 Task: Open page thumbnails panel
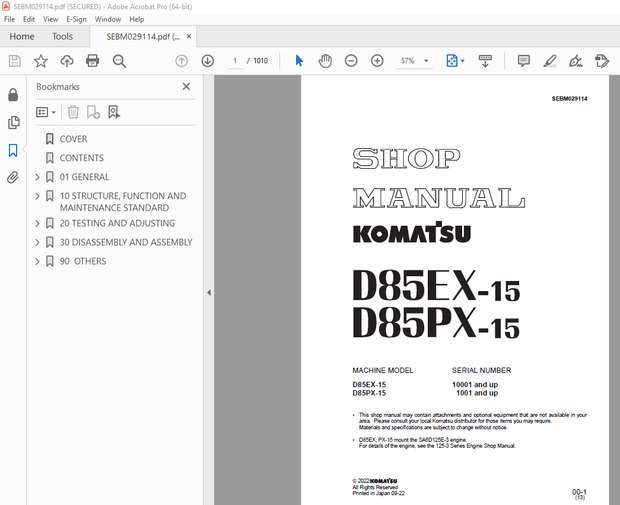13,123
